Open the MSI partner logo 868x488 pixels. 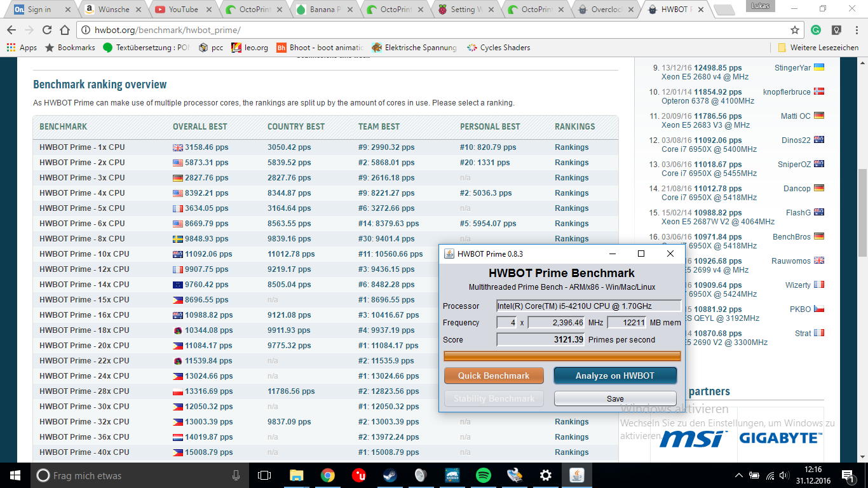point(693,438)
